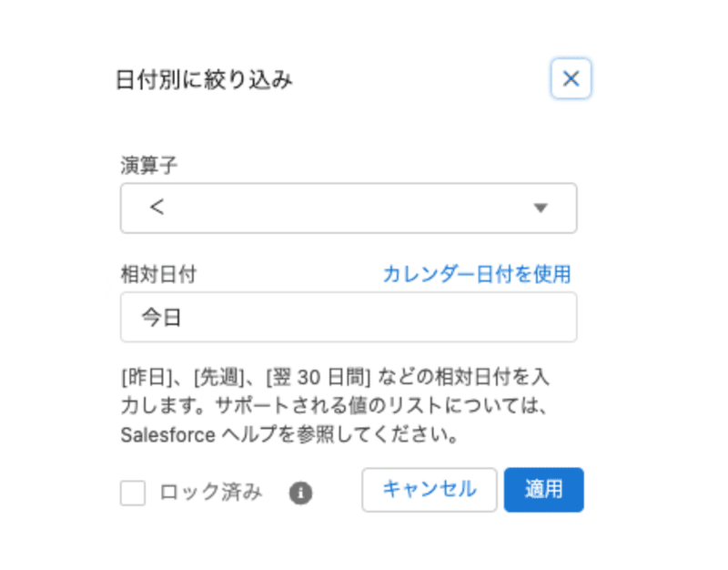Click the ロック済み checkbox label text
728x570 pixels.
[x=211, y=492]
